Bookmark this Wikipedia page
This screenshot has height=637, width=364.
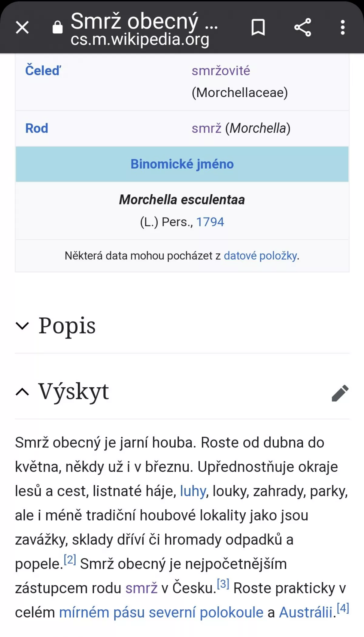pyautogui.click(x=258, y=27)
